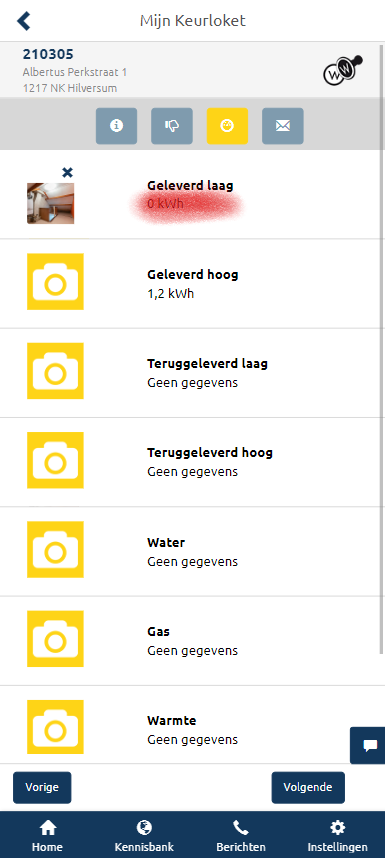Tap the camera icon for Teruggeleverd hoog

55,460
